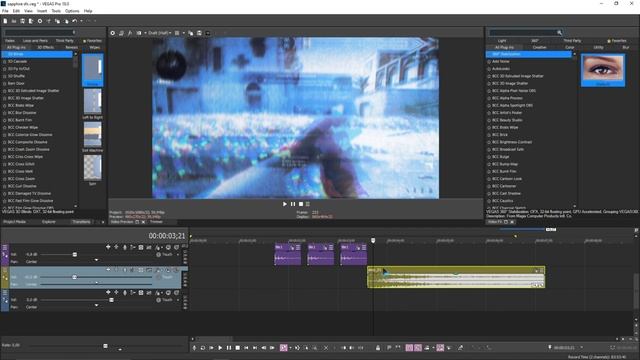640x360 pixels.
Task: Lock the selected event
Action: 378,348
